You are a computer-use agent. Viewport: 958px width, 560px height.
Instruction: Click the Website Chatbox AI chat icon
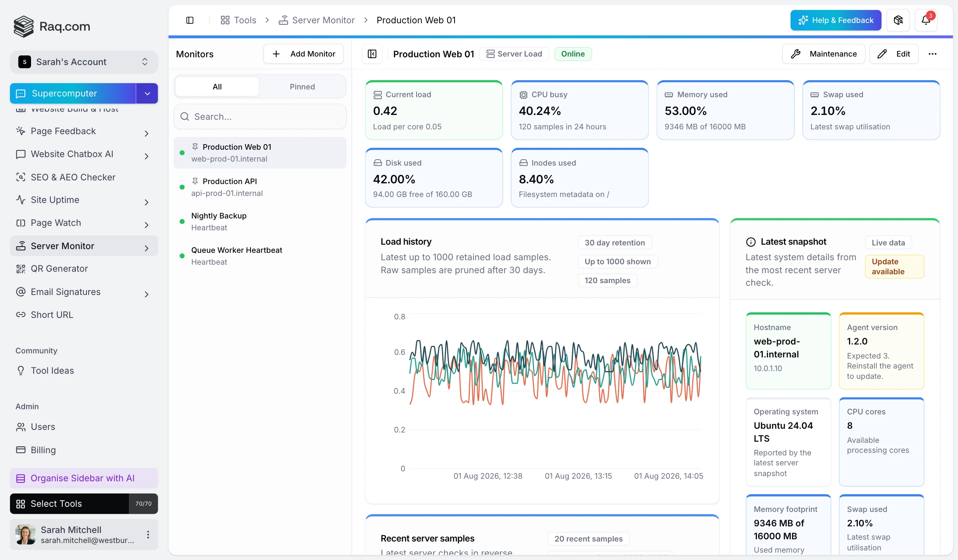[21, 154]
